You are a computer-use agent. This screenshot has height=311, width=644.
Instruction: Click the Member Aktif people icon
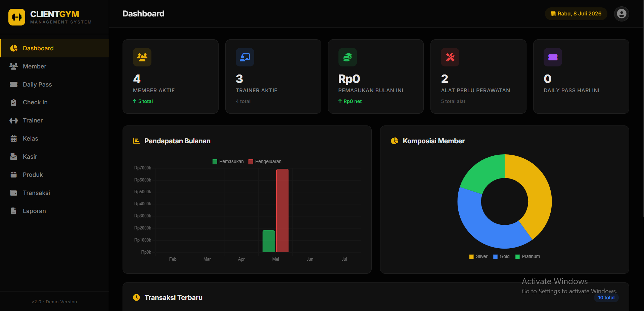(x=142, y=57)
